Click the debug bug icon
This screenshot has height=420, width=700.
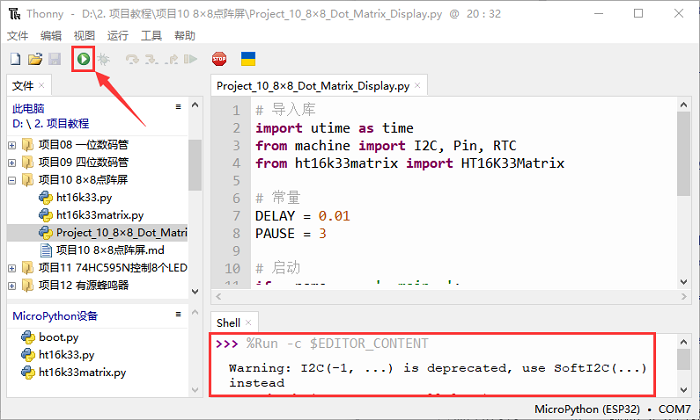pos(103,60)
